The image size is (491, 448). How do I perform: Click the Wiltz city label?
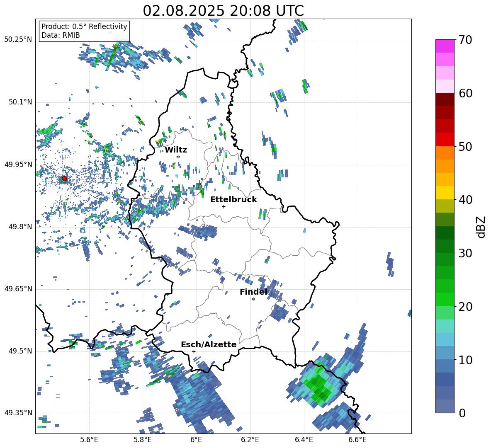click(x=176, y=150)
